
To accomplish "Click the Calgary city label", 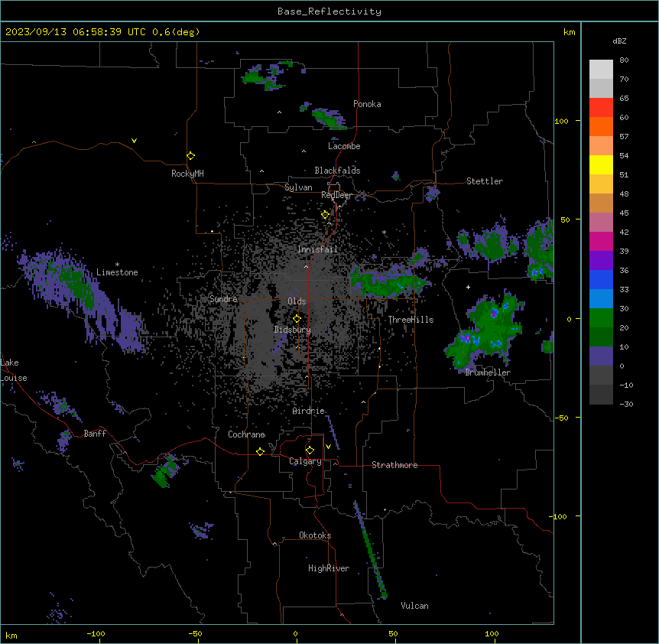I will click(305, 461).
